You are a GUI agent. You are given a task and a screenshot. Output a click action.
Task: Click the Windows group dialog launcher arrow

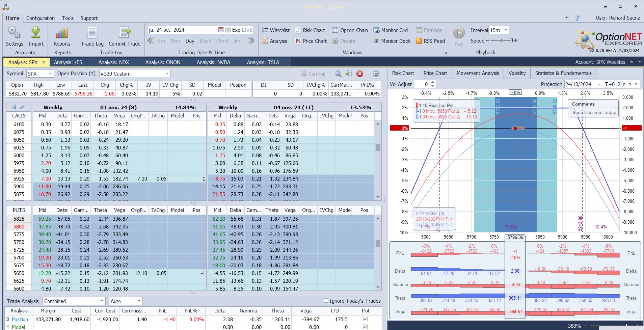pos(446,53)
